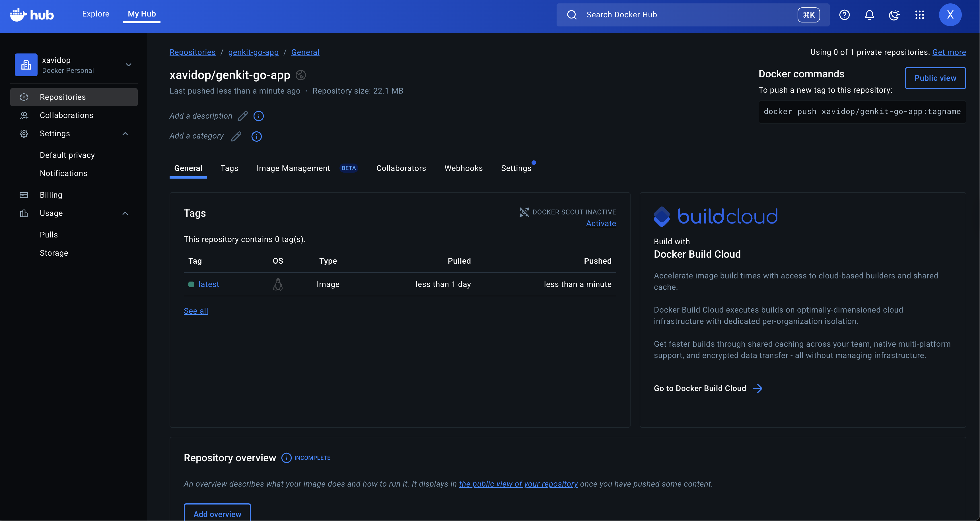Open the public view of your repository link
The image size is (980, 521).
[x=518, y=484]
